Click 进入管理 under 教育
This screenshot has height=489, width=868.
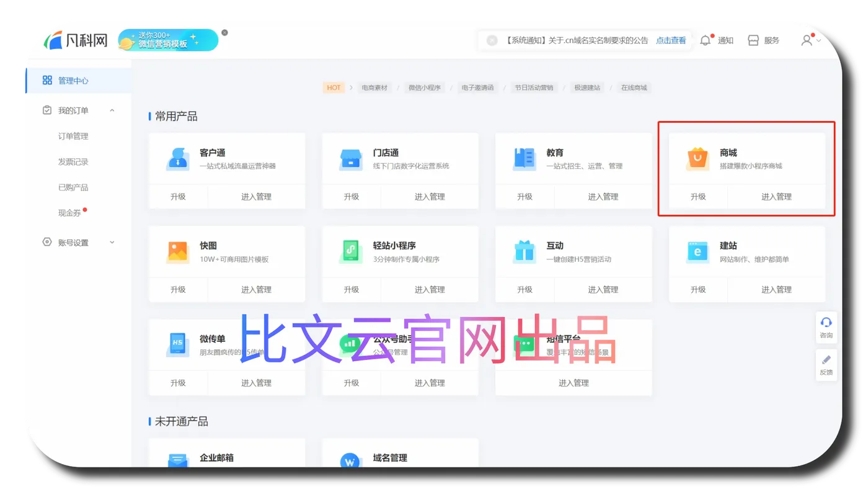(x=603, y=197)
